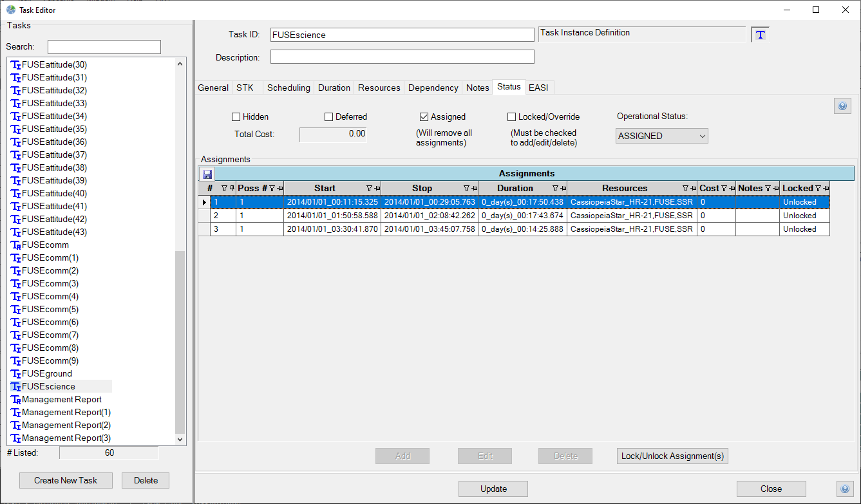Click the filter icon in Duration column
Image resolution: width=861 pixels, height=504 pixels.
(555, 189)
